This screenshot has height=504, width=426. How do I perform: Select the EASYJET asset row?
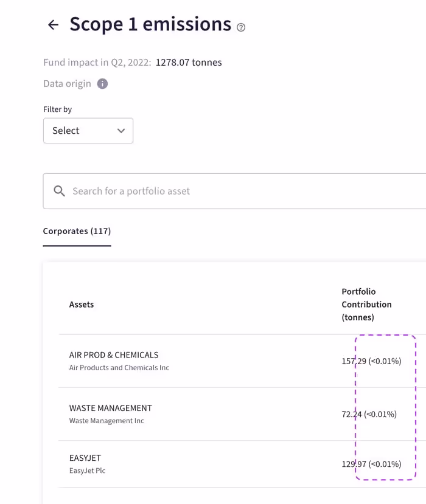pos(242,464)
